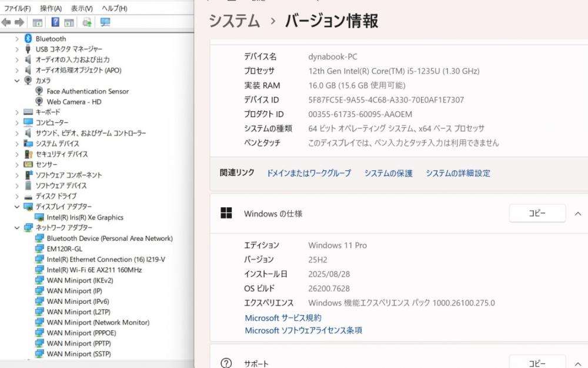Collapse the Windows の仕様 section chevron
Viewport: 588px width, 368px height.
[x=578, y=213]
